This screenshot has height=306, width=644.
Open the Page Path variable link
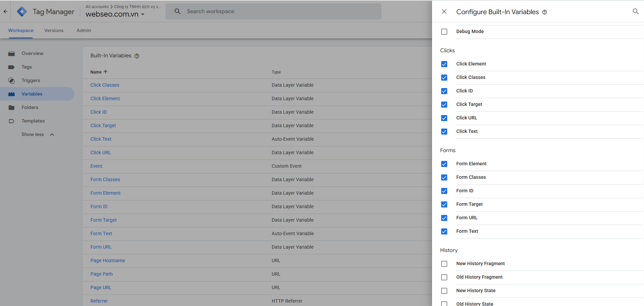[101, 274]
